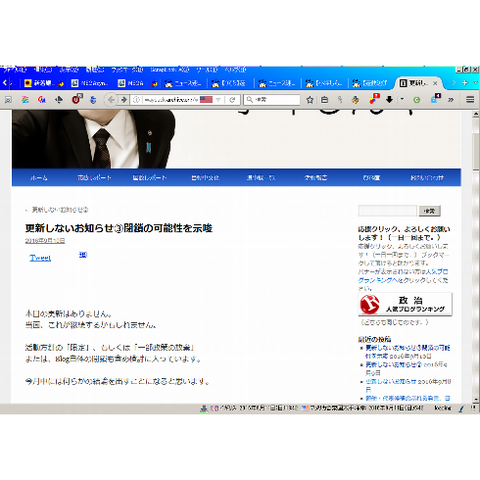Switch to the MEGAsync tab

91,83
